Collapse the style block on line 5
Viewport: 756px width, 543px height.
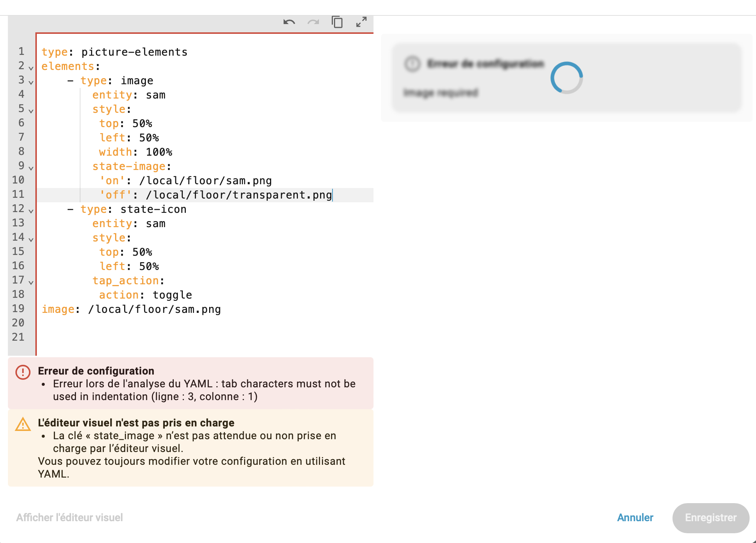(31, 111)
